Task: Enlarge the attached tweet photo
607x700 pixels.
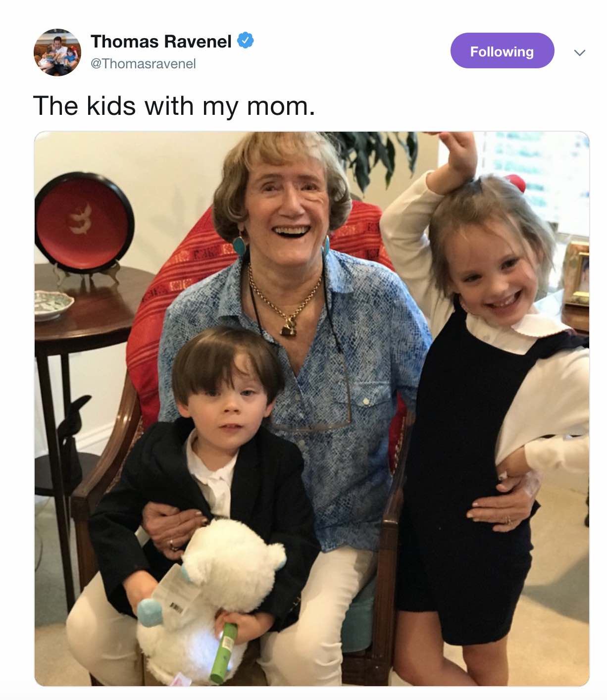Action: point(311,408)
